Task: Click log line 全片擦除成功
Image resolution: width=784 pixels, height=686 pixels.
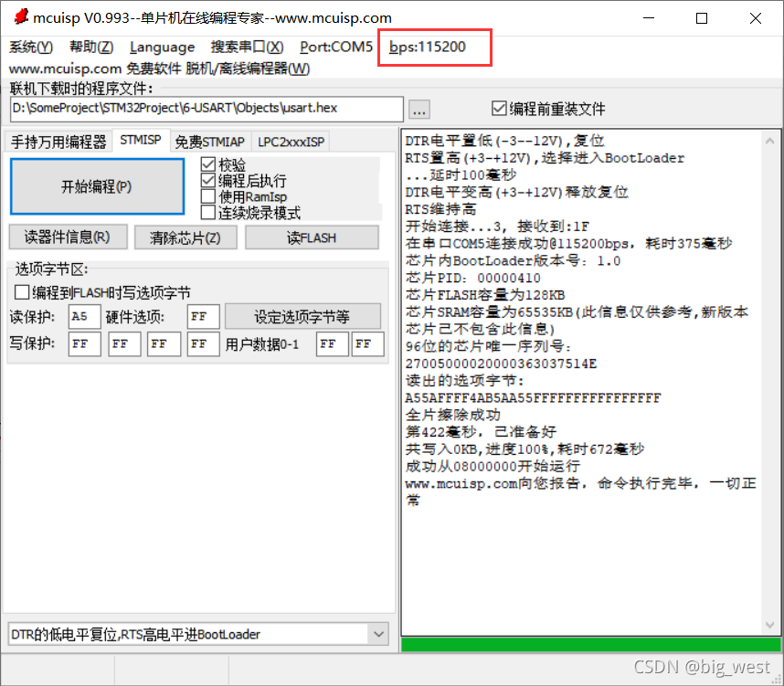Action: click(x=452, y=415)
